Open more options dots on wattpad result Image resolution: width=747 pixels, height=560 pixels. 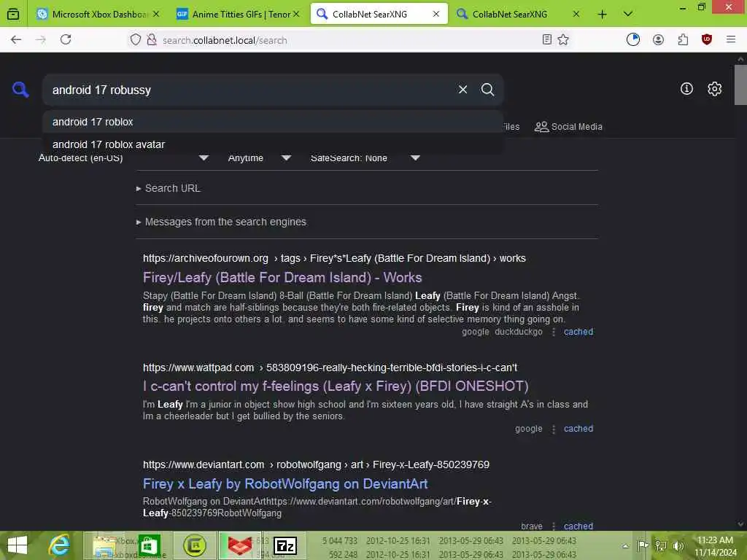pos(554,429)
